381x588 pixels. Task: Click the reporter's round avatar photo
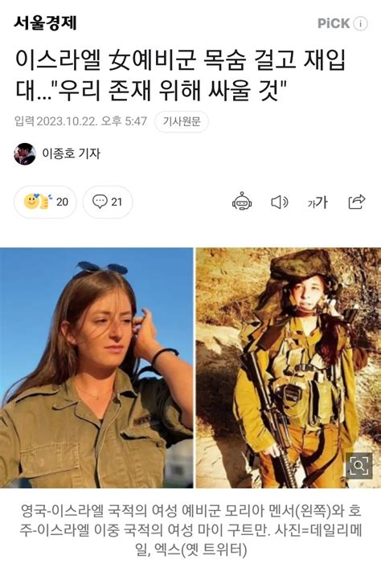pyautogui.click(x=25, y=153)
